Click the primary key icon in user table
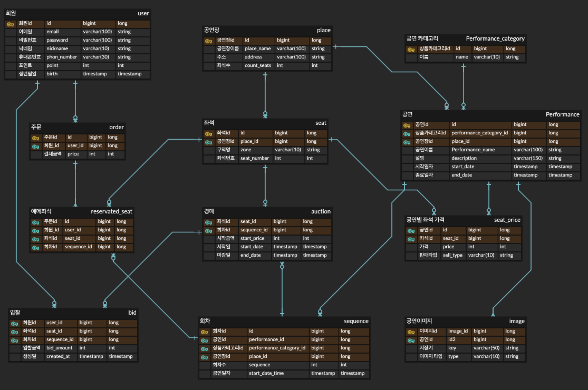 coord(10,24)
